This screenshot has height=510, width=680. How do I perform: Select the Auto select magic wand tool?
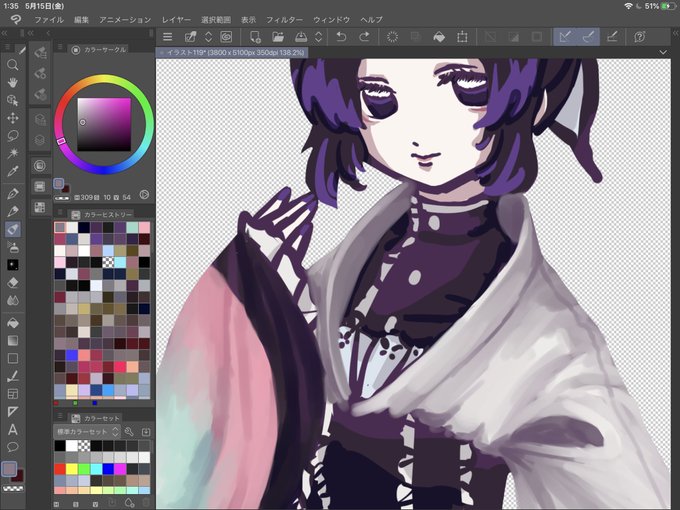(13, 153)
